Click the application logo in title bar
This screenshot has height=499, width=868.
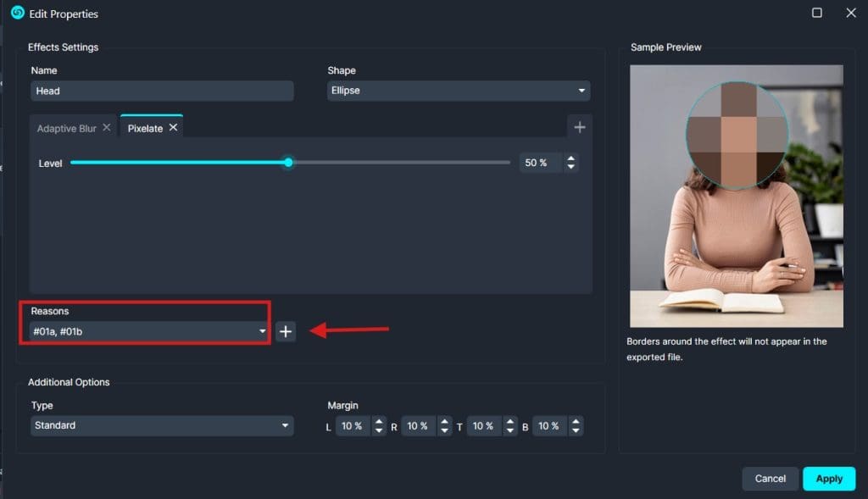coord(17,13)
